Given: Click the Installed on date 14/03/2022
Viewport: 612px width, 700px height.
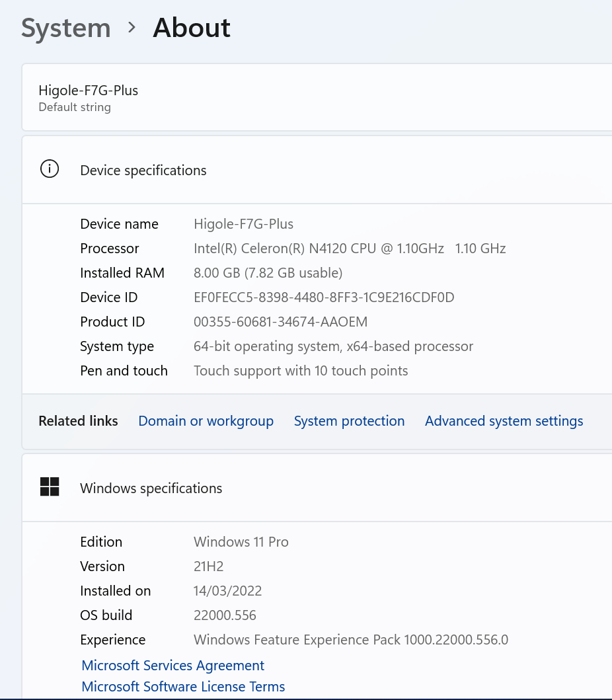Looking at the screenshot, I should tap(227, 591).
